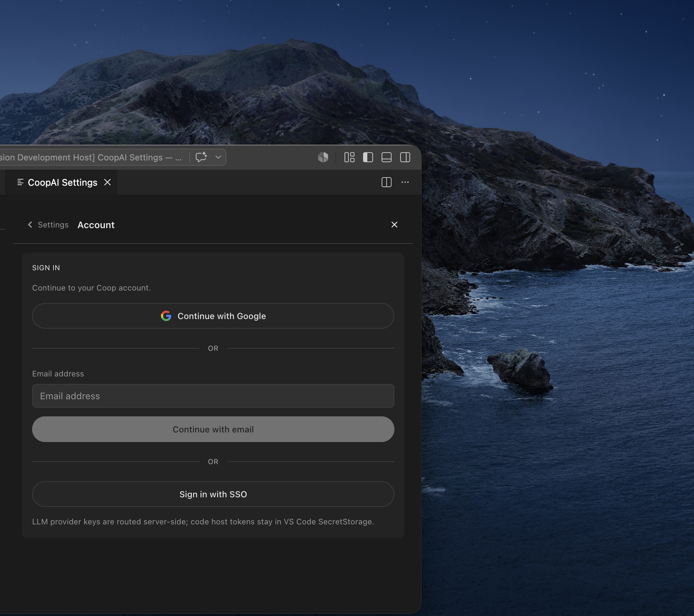Click Sign in with SSO button
This screenshot has width=694, height=616.
[213, 494]
